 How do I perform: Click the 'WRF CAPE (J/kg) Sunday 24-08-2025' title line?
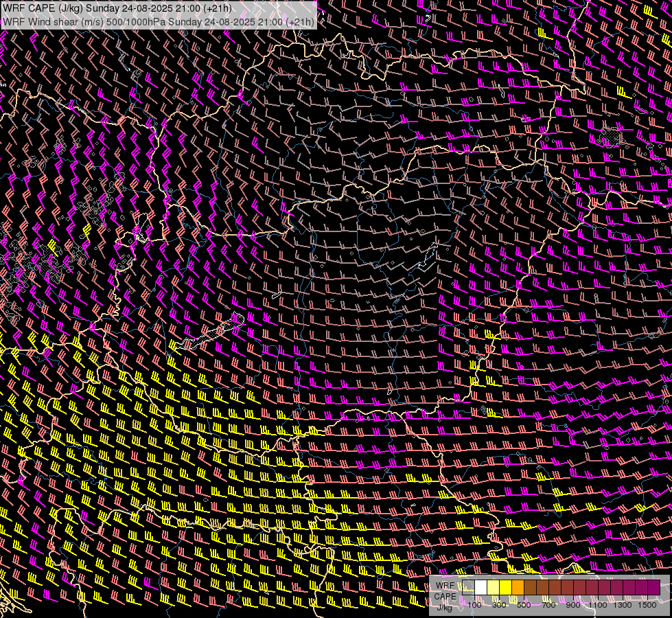[x=117, y=8]
